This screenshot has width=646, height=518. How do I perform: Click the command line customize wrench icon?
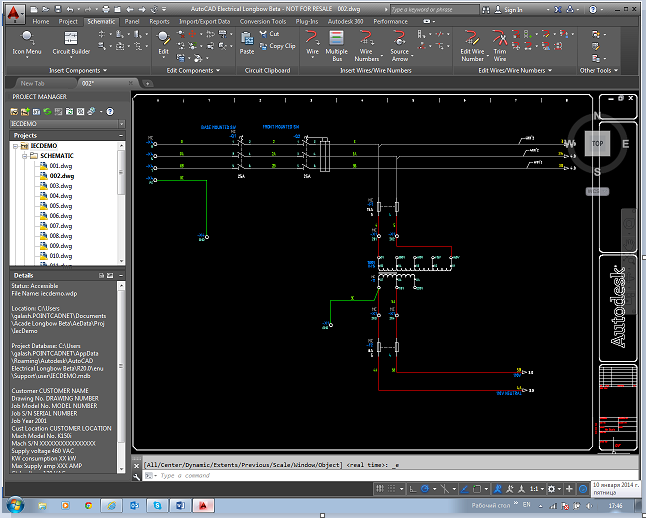click(x=136, y=477)
